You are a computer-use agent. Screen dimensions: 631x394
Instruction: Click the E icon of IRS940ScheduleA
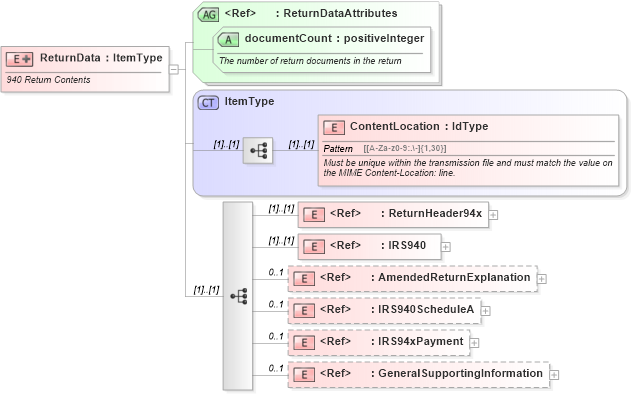304,311
